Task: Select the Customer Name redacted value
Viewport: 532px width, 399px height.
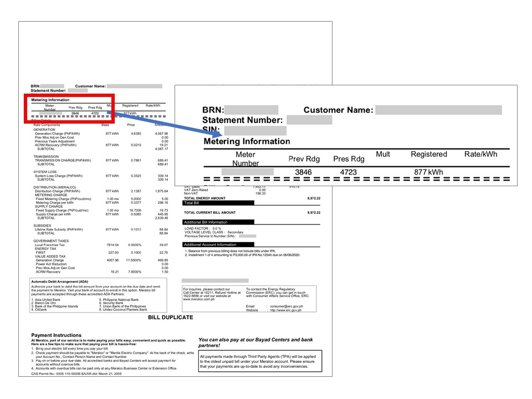Action: click(436, 109)
